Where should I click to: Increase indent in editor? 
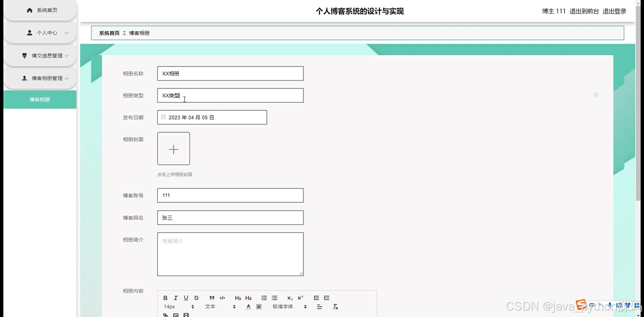tap(327, 298)
